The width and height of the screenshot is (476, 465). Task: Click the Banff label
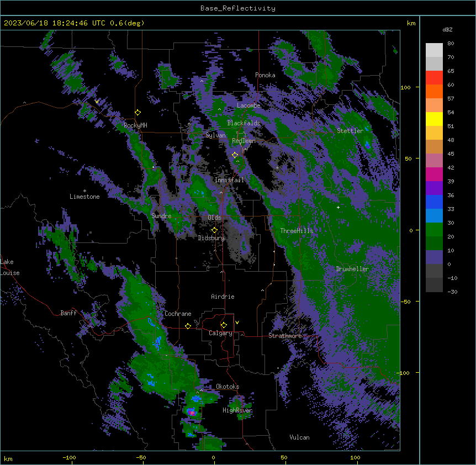coord(68,313)
